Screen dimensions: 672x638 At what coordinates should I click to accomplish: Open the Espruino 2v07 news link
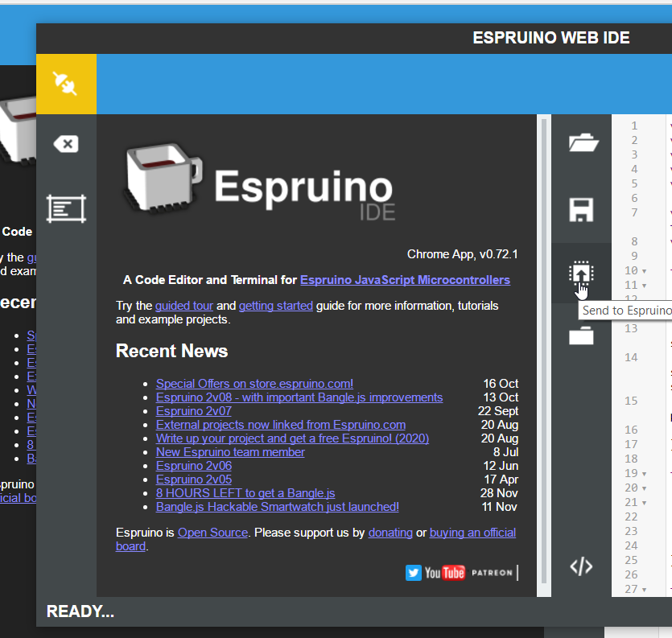click(194, 411)
